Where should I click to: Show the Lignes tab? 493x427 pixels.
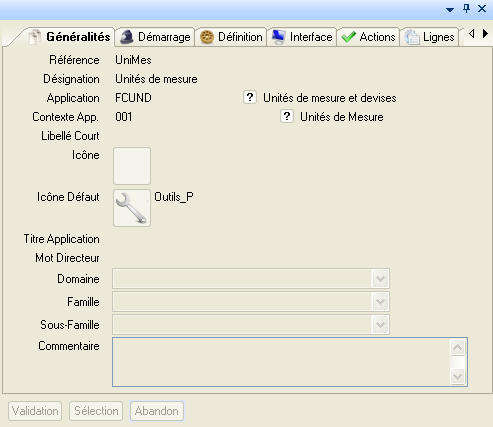pos(429,37)
